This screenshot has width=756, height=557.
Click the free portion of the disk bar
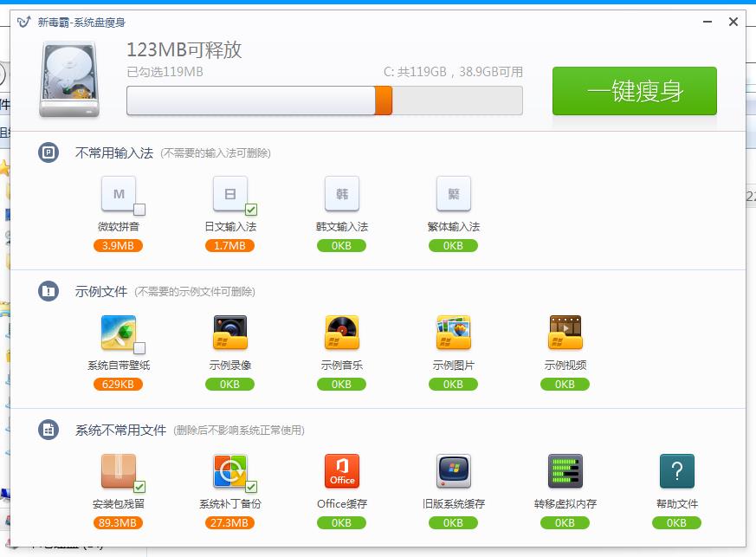[457, 100]
